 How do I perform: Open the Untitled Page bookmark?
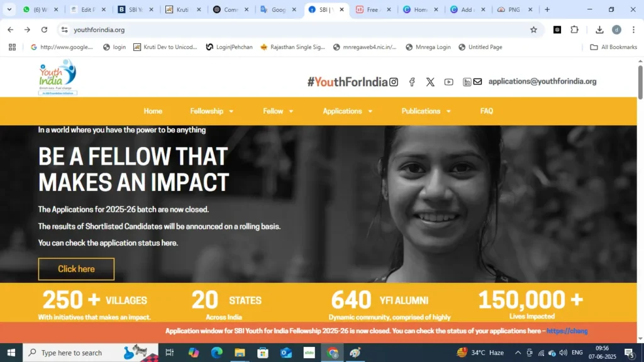(x=480, y=47)
